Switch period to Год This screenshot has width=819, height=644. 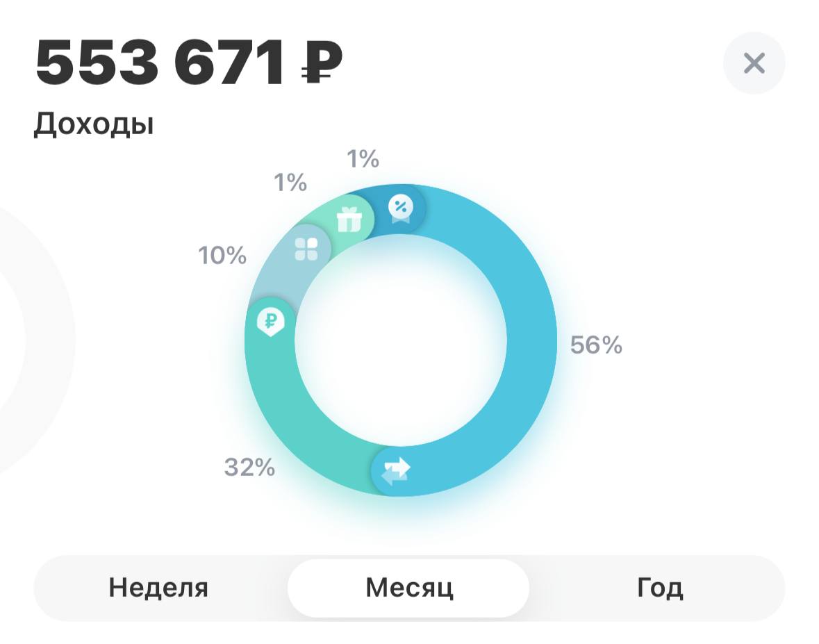[659, 588]
